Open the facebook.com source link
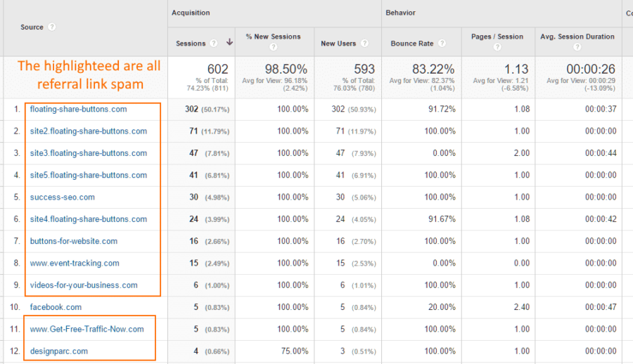633x364 pixels. pyautogui.click(x=56, y=307)
